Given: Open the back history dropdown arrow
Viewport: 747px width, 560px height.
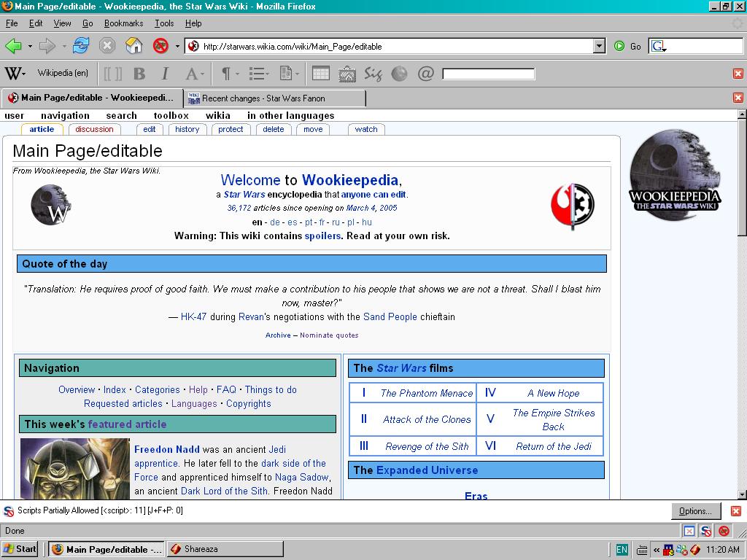Looking at the screenshot, I should coord(30,46).
